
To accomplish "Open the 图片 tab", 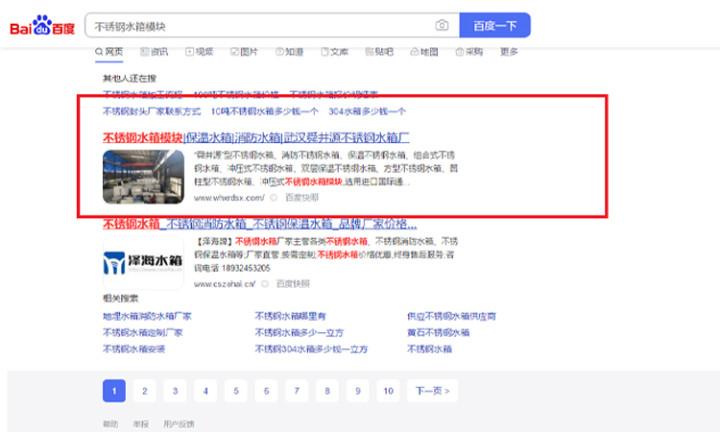I will point(244,52).
